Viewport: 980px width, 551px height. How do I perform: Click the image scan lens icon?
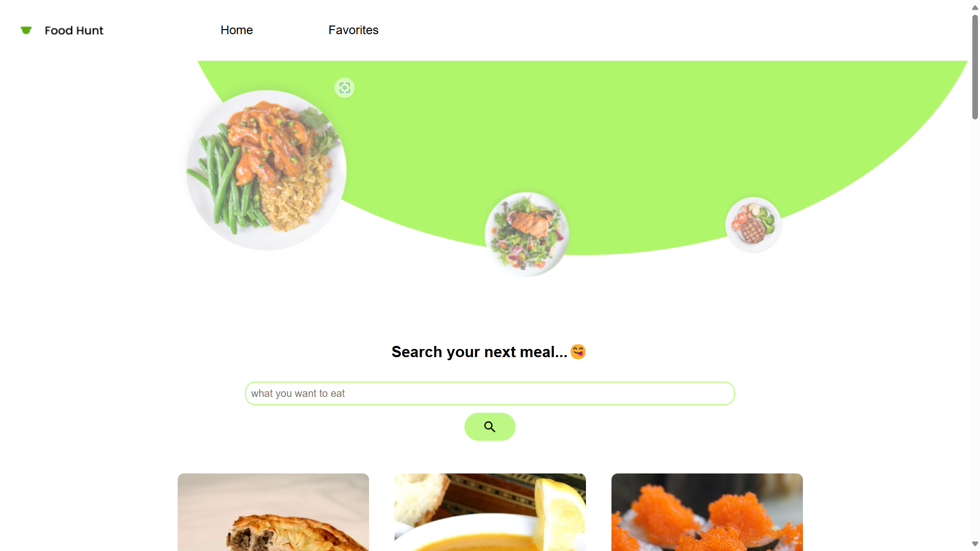pyautogui.click(x=345, y=88)
